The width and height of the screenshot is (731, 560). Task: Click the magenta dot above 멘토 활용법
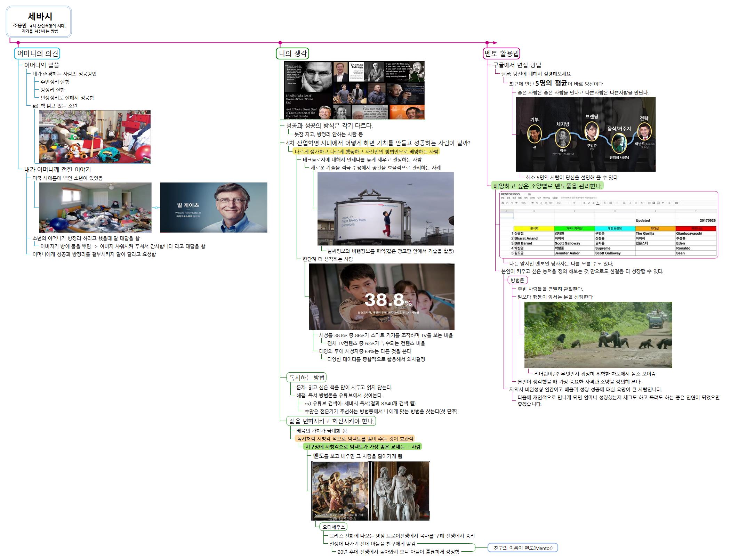pos(487,43)
